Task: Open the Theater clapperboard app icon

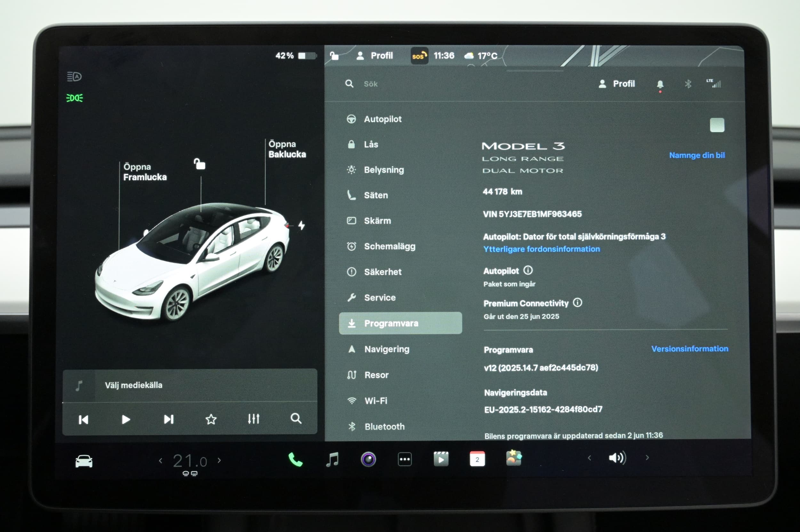Action: tap(441, 459)
